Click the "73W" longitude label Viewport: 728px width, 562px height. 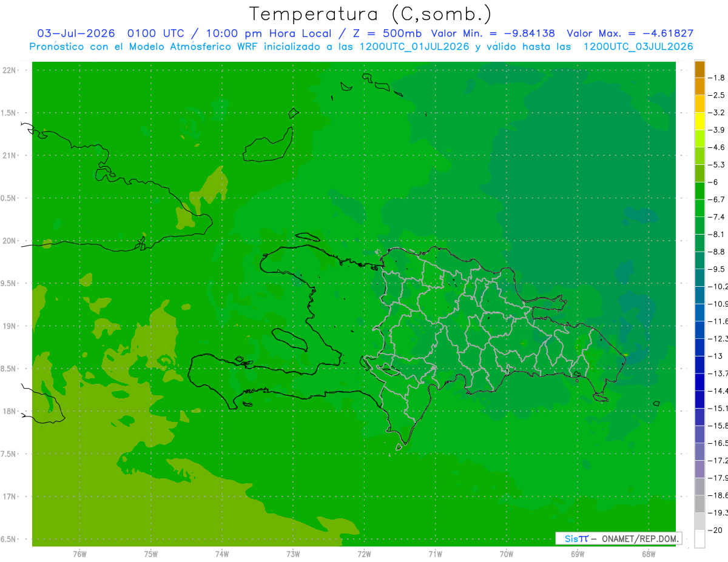coord(293,554)
